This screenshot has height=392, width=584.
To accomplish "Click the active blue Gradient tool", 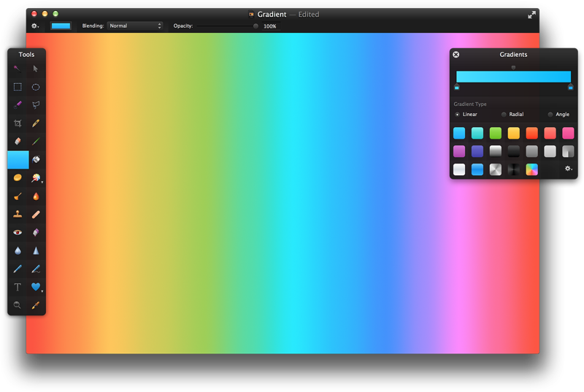I will click(18, 160).
